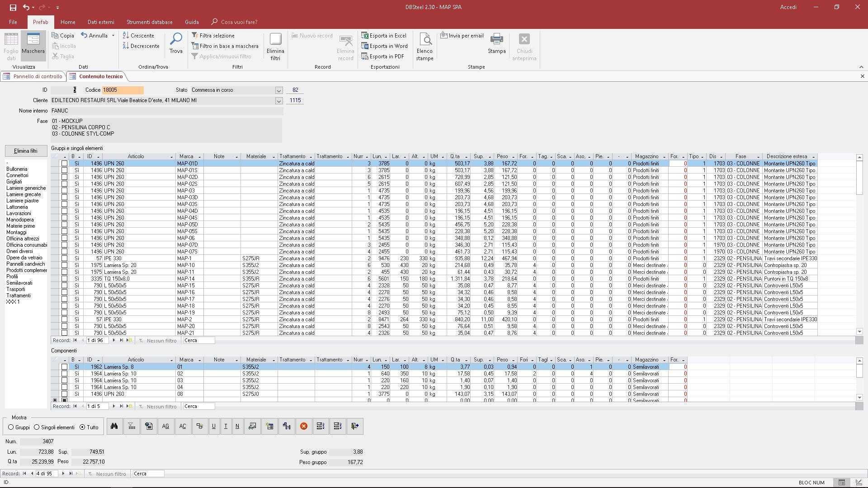Select the Gruppi radio button
Viewport: 868px width, 488px height.
[11, 427]
